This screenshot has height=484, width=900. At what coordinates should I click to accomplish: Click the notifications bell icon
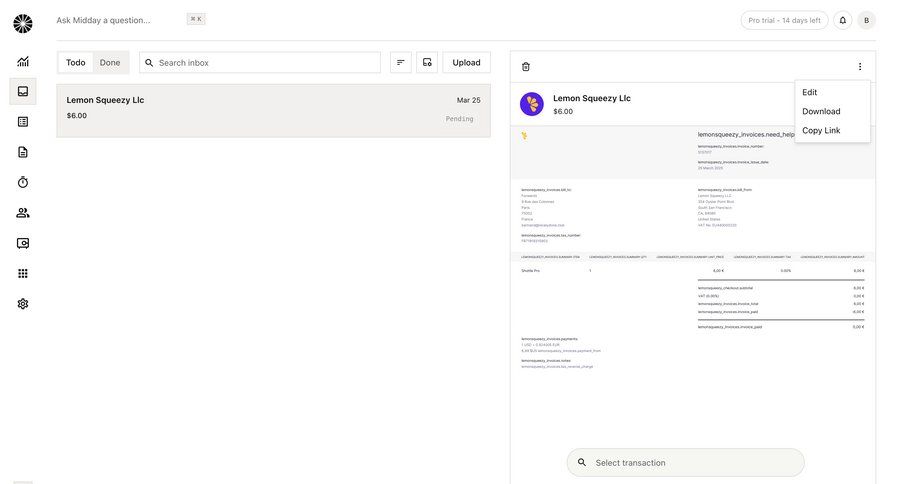coord(843,20)
